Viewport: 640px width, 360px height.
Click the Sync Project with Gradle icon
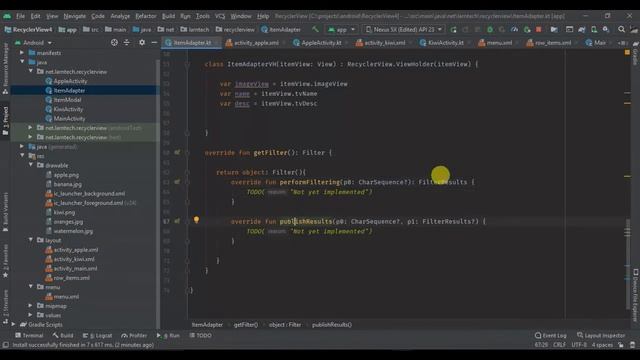click(x=582, y=29)
